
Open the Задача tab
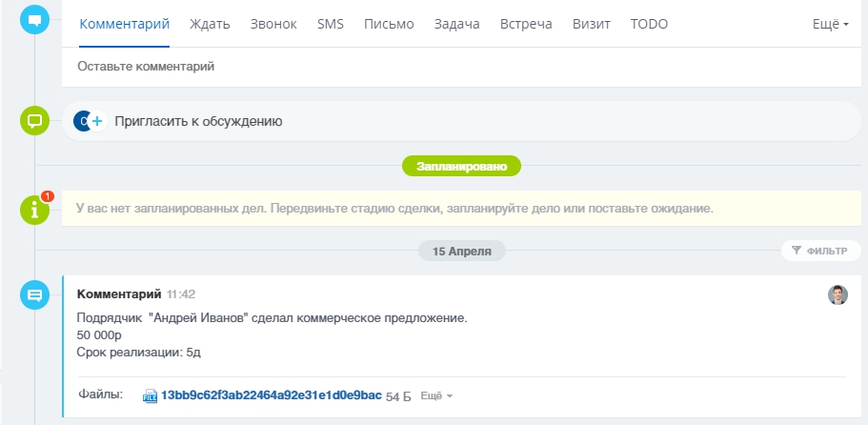click(x=456, y=24)
